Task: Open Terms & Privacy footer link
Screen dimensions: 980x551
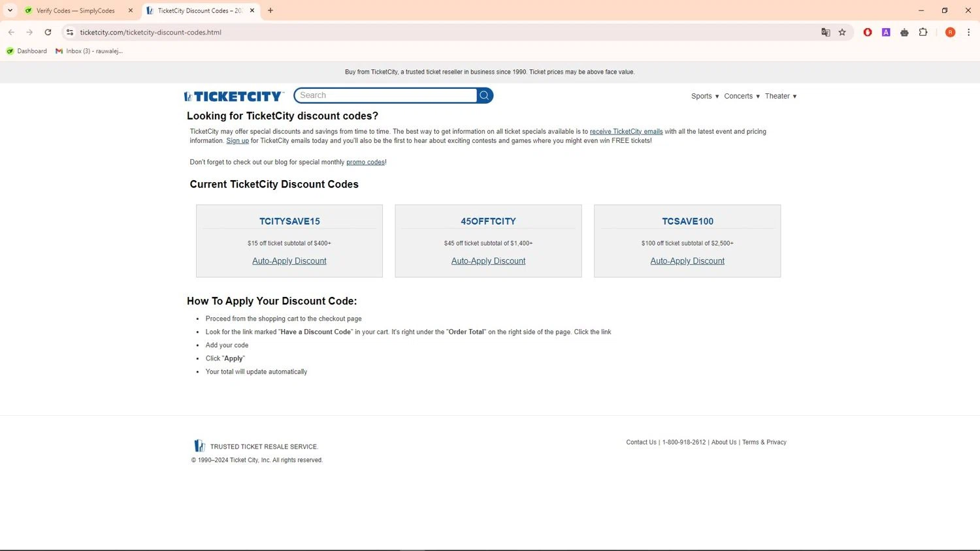Action: tap(764, 442)
